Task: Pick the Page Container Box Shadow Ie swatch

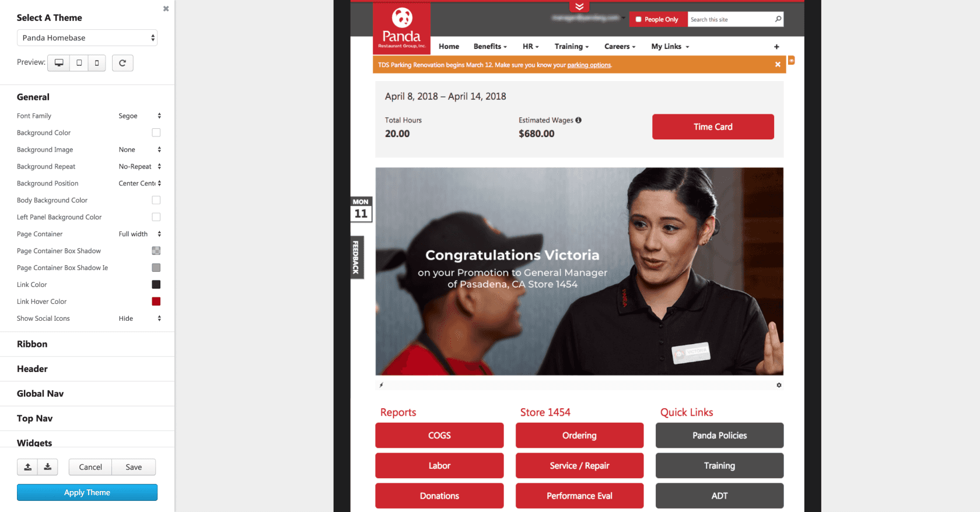Action: click(x=156, y=268)
